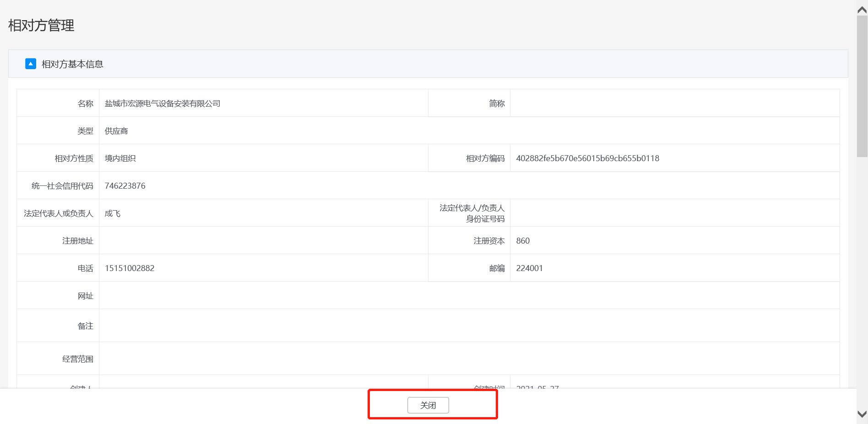The height and width of the screenshot is (424, 868).
Task: Click the 相对方管理 page title
Action: [x=41, y=25]
